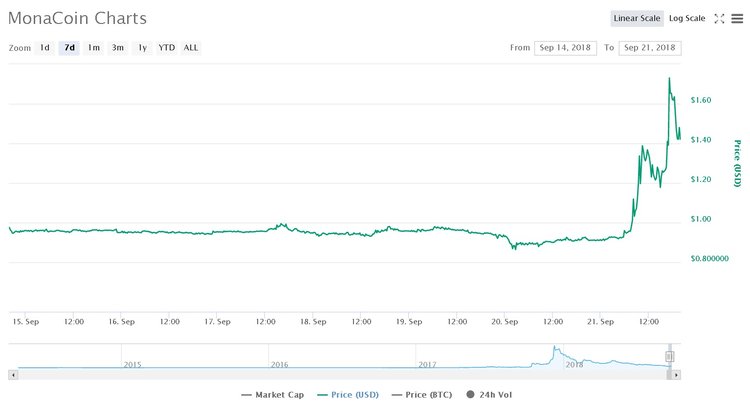Edit the From date Sep 14, 2018

tap(565, 48)
